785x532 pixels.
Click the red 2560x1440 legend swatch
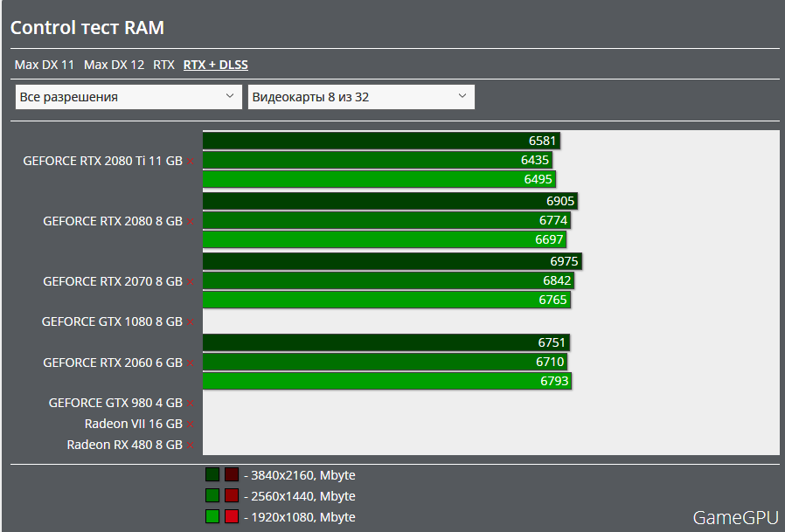pos(232,495)
